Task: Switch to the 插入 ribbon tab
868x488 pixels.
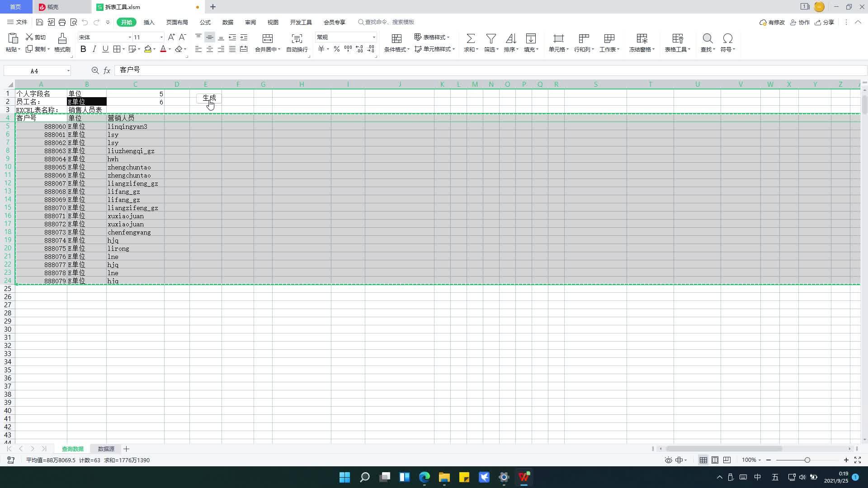Action: tap(149, 22)
